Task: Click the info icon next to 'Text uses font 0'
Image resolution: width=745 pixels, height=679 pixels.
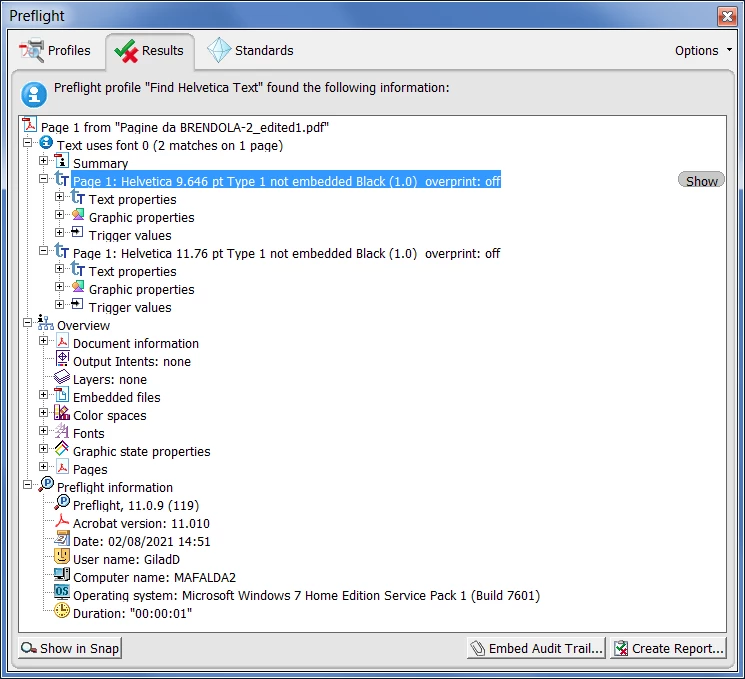Action: coord(46,143)
